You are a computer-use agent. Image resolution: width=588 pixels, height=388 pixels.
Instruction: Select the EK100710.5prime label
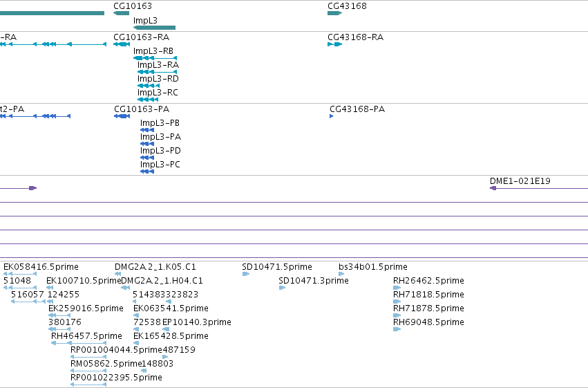84,281
